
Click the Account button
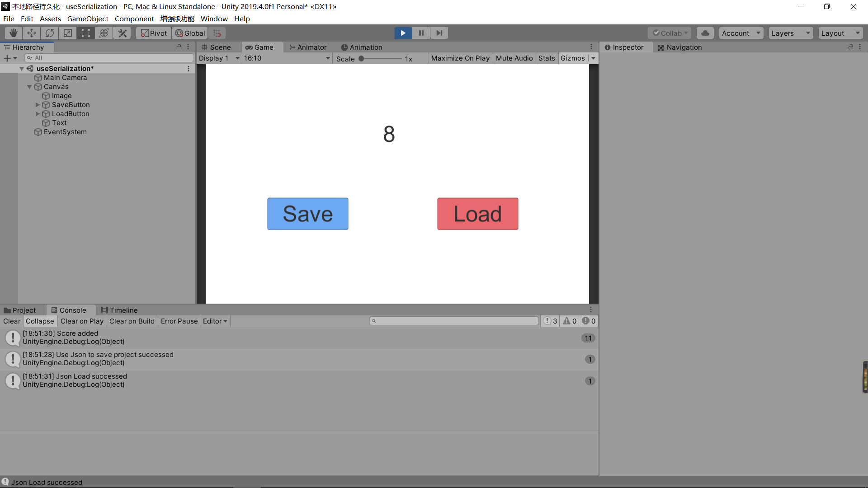[x=741, y=33]
